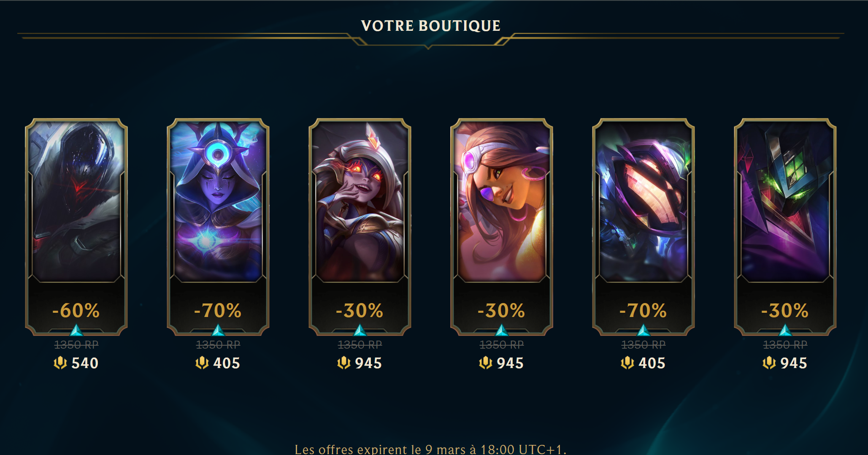The image size is (868, 455).
Task: Click the blue gem under the cosmic mage card
Action: pos(218,330)
